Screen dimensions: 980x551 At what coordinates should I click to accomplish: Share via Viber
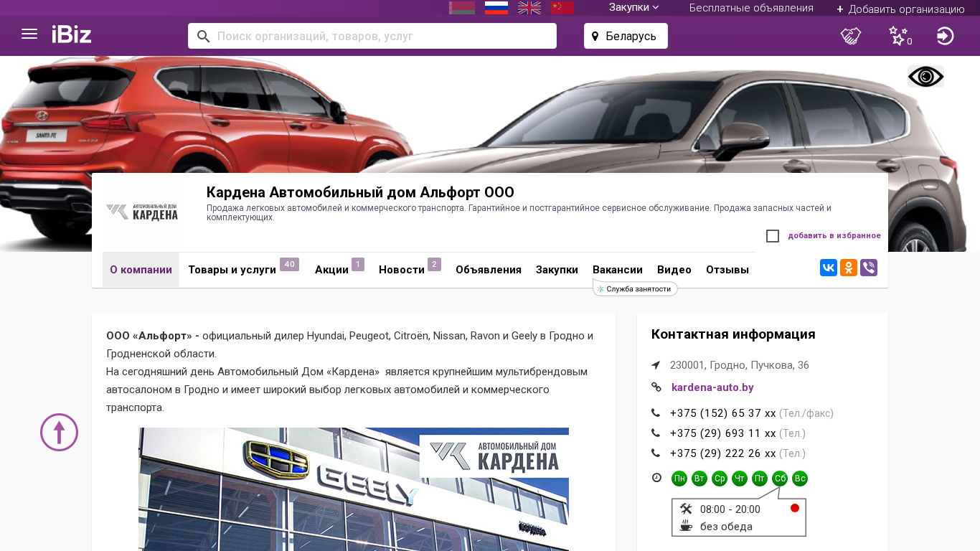click(x=869, y=268)
